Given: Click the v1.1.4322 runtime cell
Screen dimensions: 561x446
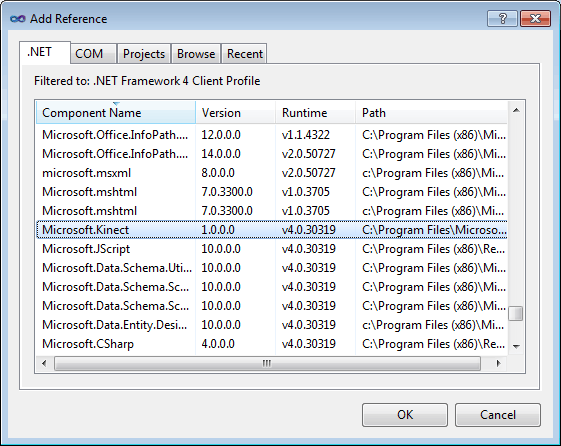Looking at the screenshot, I should [x=306, y=135].
